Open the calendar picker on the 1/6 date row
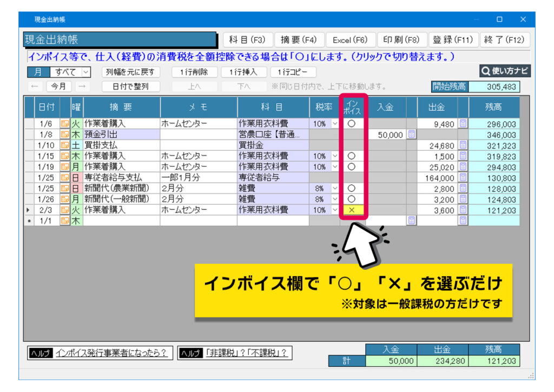The height and width of the screenshot is (392, 554). pyautogui.click(x=64, y=123)
